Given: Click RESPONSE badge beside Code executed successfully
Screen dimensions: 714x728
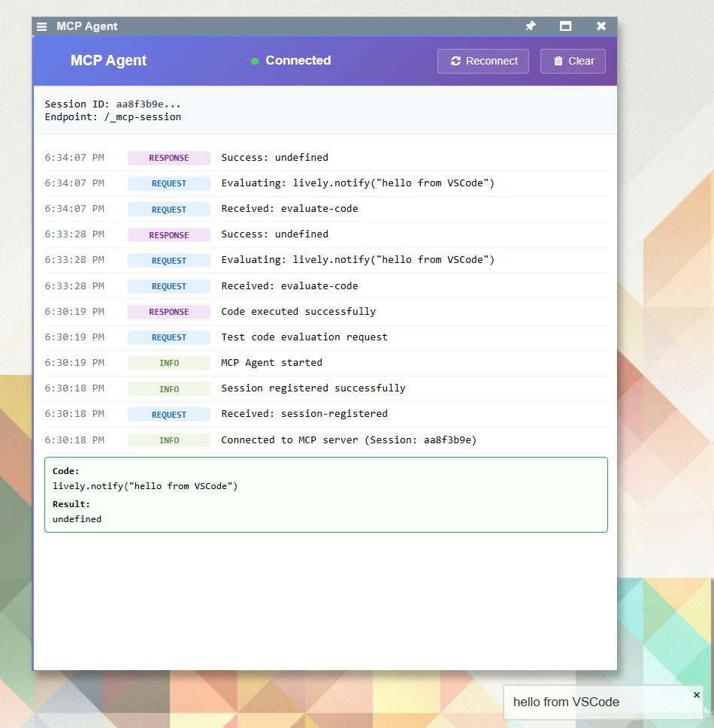Looking at the screenshot, I should pos(169,312).
